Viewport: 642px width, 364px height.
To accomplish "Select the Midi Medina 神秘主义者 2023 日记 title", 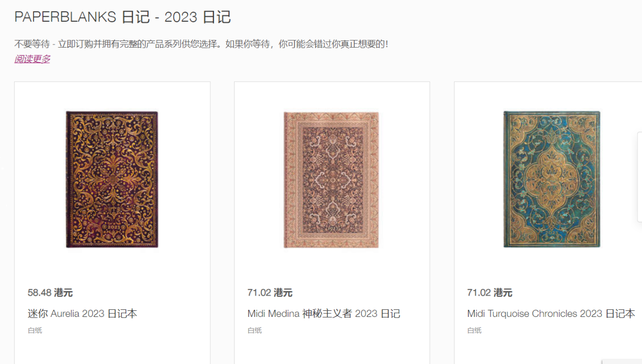I will [324, 314].
